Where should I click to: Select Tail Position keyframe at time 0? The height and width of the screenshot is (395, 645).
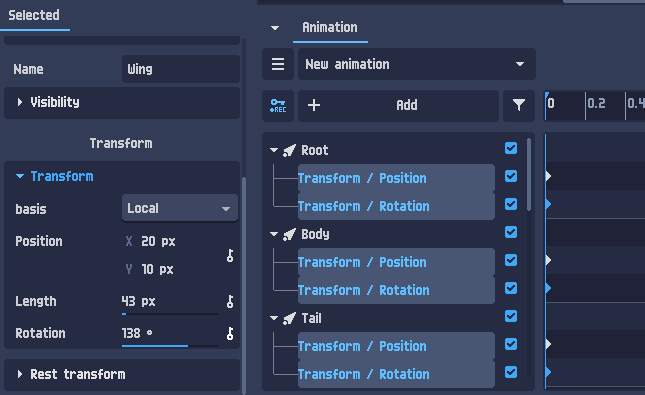(548, 344)
